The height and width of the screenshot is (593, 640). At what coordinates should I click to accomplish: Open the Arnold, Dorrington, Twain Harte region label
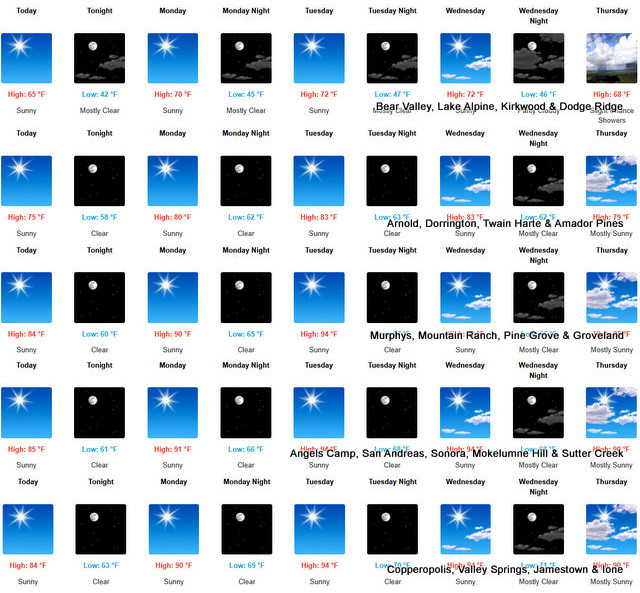(504, 224)
